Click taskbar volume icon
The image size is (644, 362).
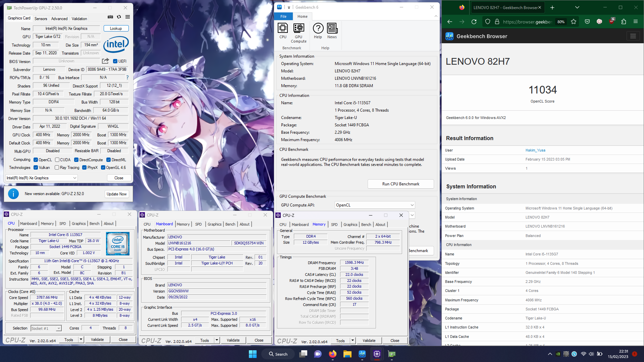[x=591, y=354]
